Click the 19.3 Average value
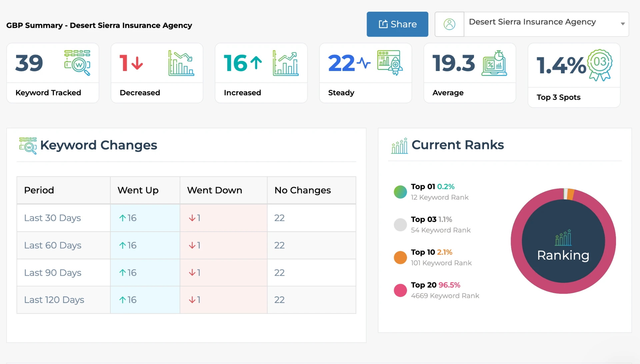 (x=453, y=63)
